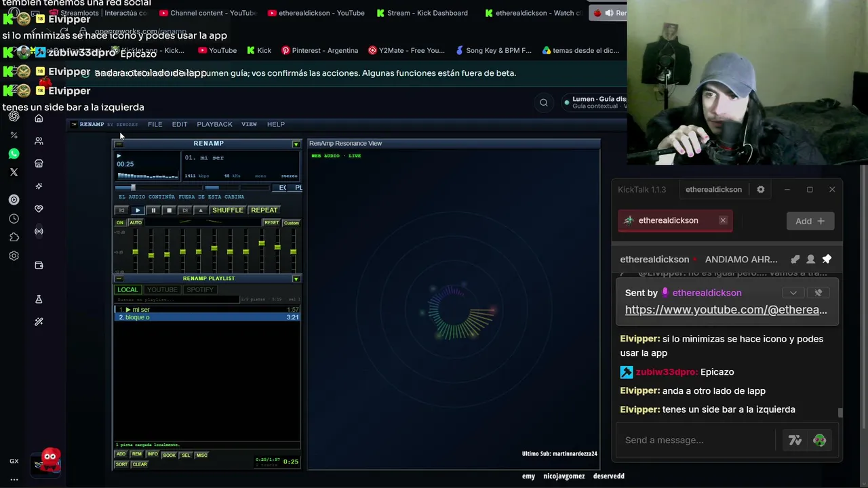Click the ADD playlist button
The height and width of the screenshot is (488, 868).
tap(121, 454)
